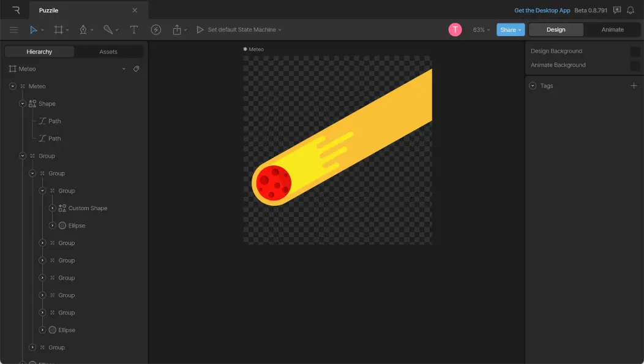Open the 63% zoom dropdown

tap(481, 29)
